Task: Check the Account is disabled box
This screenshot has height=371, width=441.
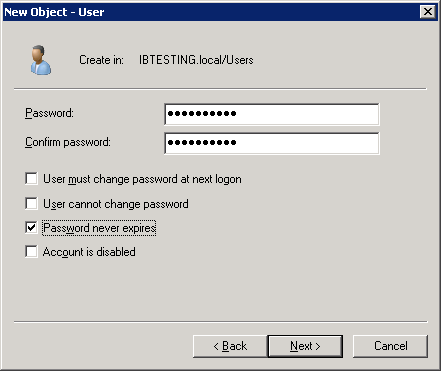Action: click(x=31, y=252)
